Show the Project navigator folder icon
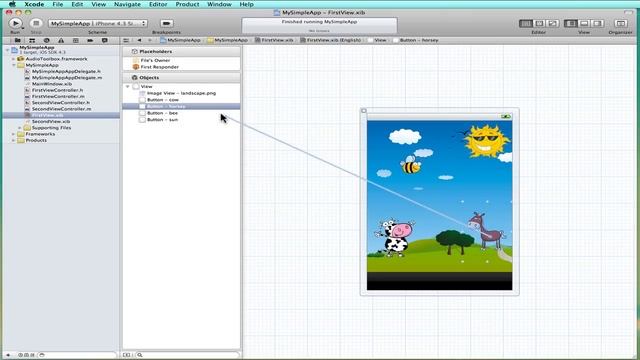The image size is (640, 360). (x=17, y=40)
